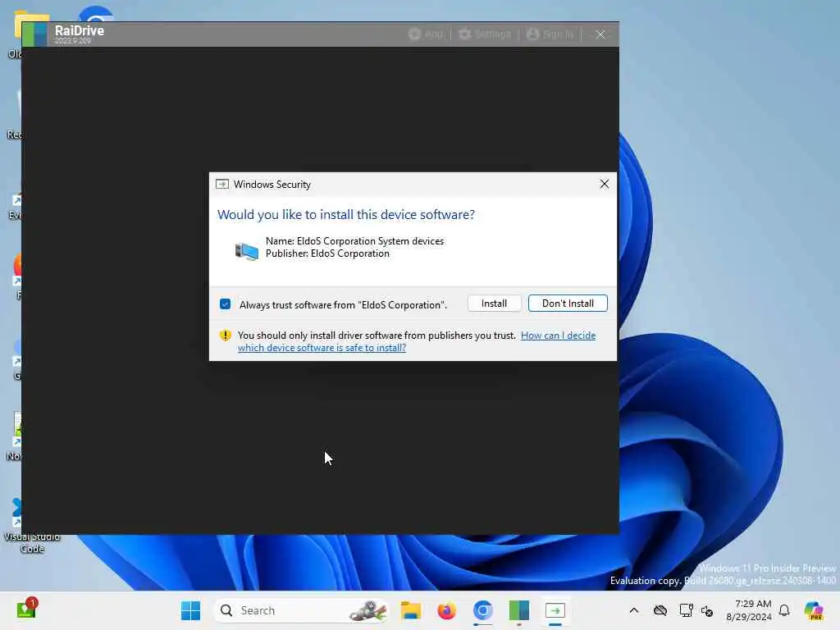Choose Don't Install button
The height and width of the screenshot is (630, 840).
coord(568,304)
